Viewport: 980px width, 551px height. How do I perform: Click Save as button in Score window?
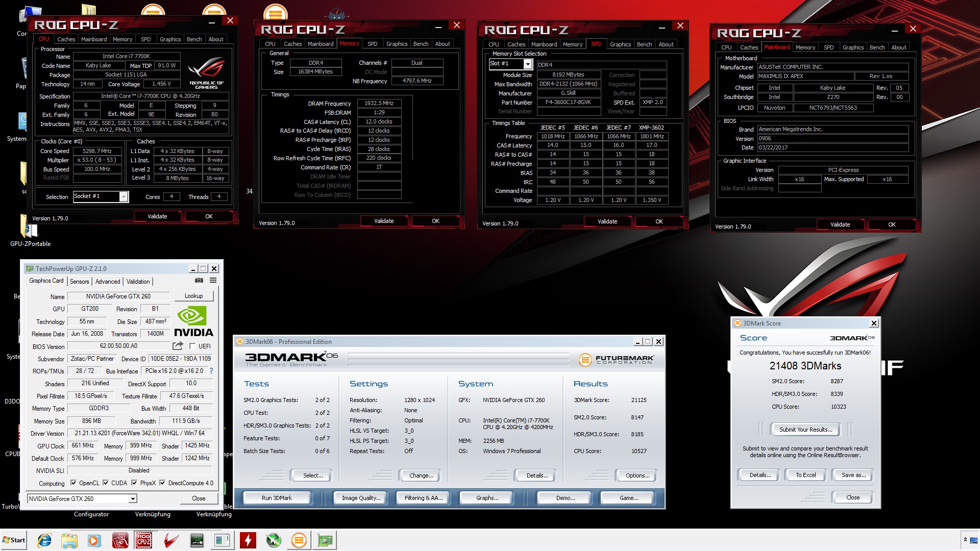pyautogui.click(x=853, y=475)
